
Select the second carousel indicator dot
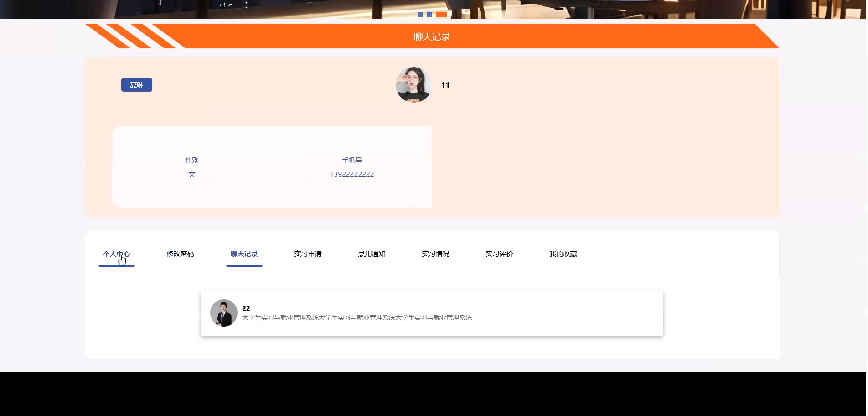[x=429, y=15]
